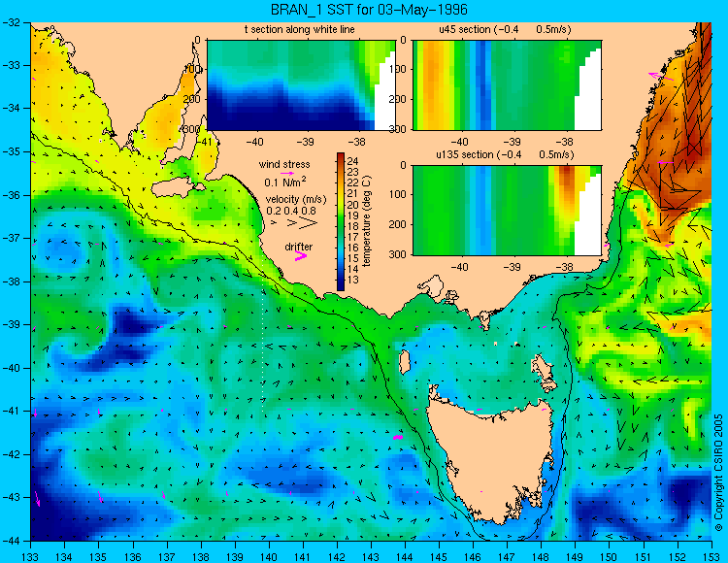Image resolution: width=728 pixels, height=563 pixels.
Task: Click the temperature color bar
Action: [x=341, y=221]
